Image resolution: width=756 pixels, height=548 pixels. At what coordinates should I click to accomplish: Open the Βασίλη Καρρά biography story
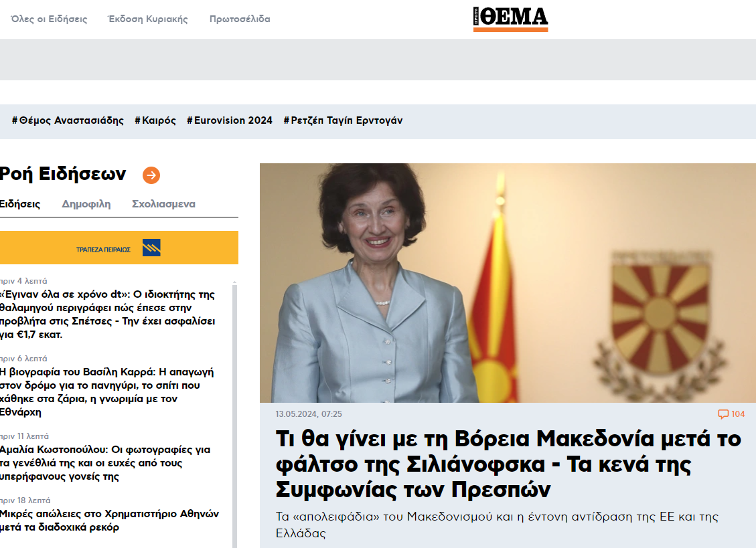point(107,392)
